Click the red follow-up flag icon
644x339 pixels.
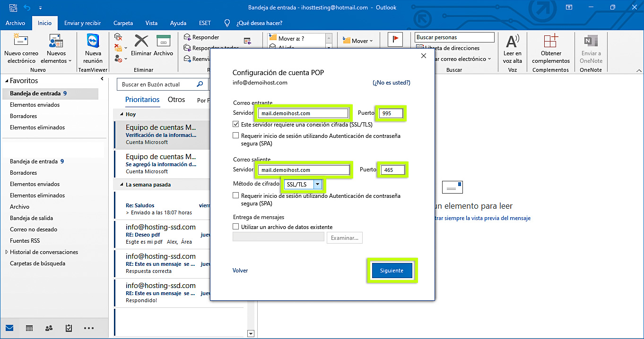point(395,40)
